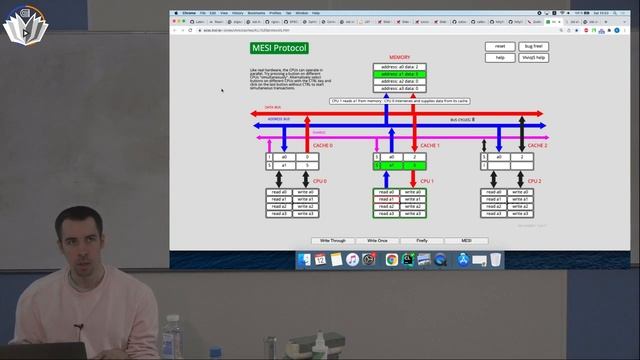Image resolution: width=640 pixels, height=360 pixels.
Task: Click the highlighted memory row address a1
Action: pyautogui.click(x=400, y=74)
